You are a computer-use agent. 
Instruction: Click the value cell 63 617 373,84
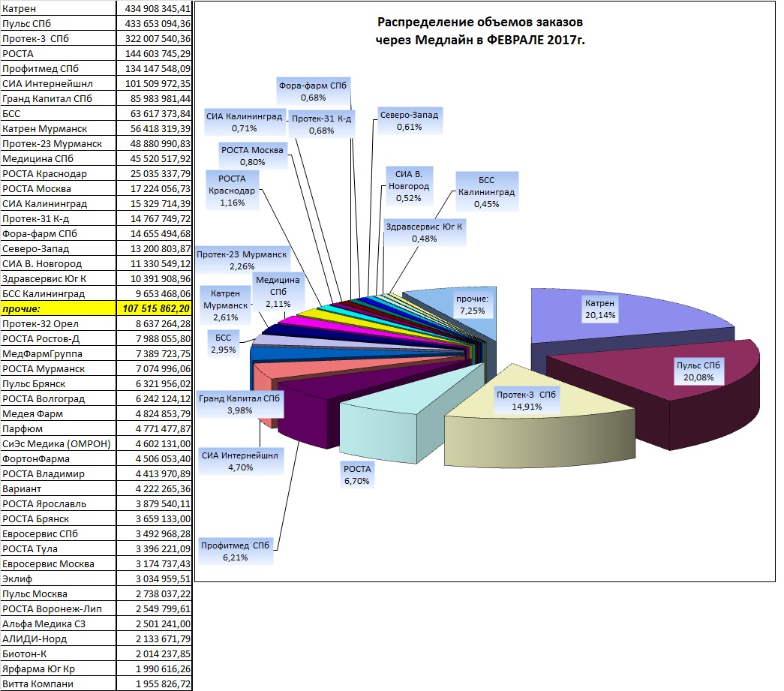[155, 113]
